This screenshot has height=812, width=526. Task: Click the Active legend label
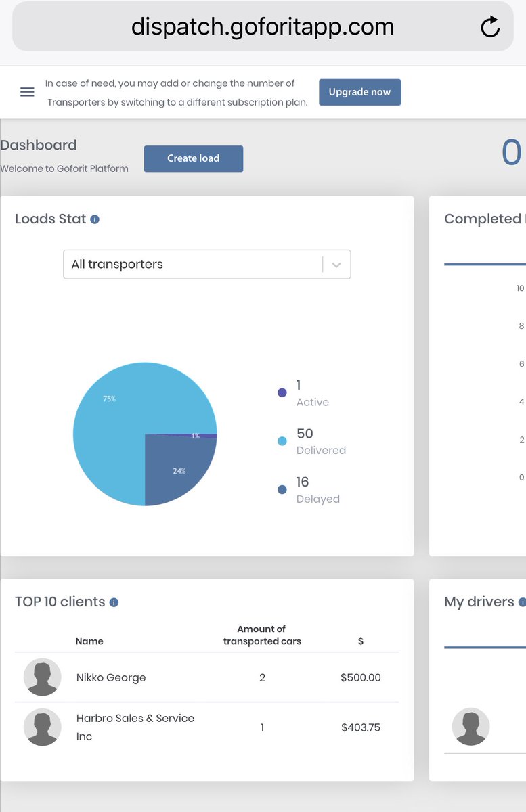pyautogui.click(x=313, y=402)
